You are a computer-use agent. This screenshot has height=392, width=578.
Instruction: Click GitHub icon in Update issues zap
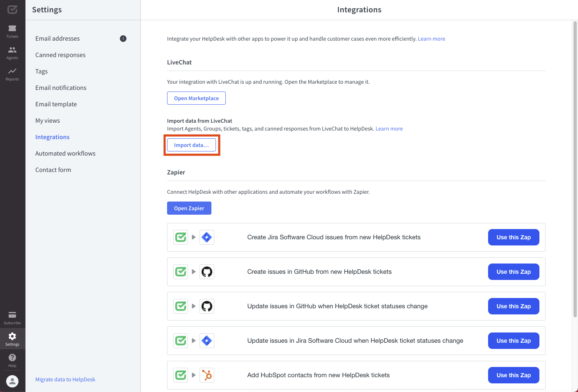coord(207,306)
